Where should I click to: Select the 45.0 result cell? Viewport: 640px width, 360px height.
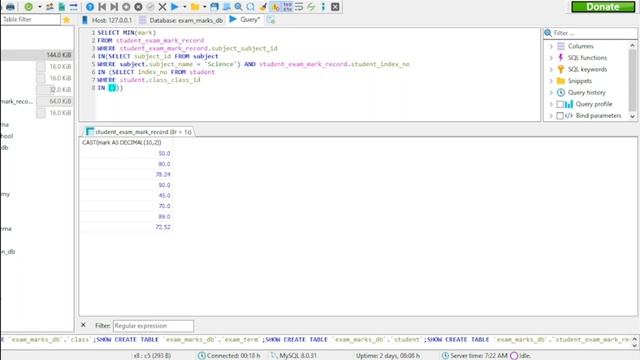tap(126, 196)
